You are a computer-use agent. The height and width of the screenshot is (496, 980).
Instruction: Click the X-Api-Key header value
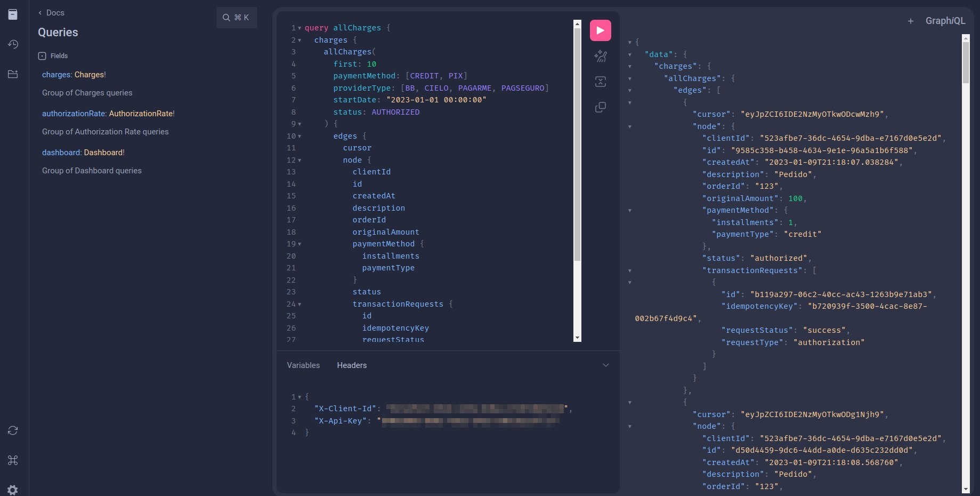tap(468, 421)
